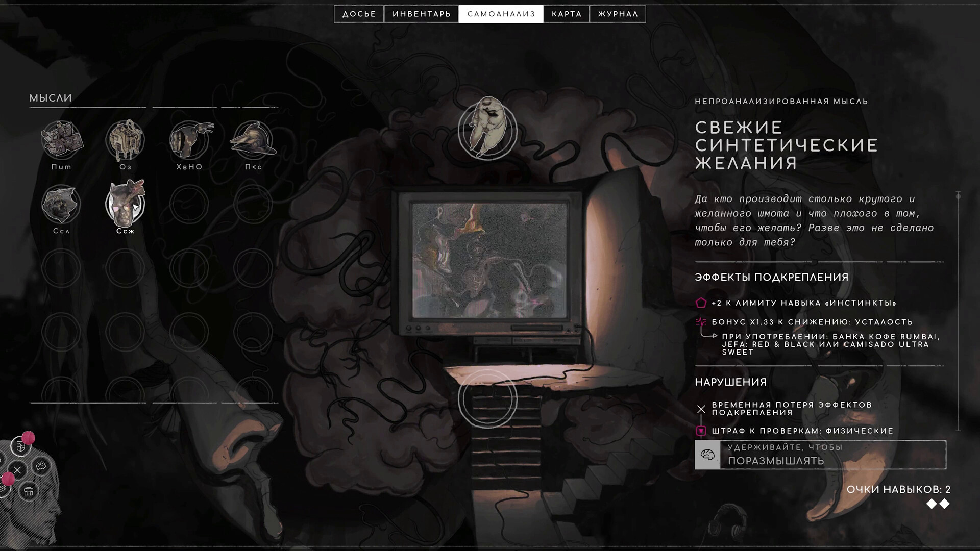The height and width of the screenshot is (551, 980).
Task: Switch to the «Инвентарь» tab
Action: coord(422,14)
